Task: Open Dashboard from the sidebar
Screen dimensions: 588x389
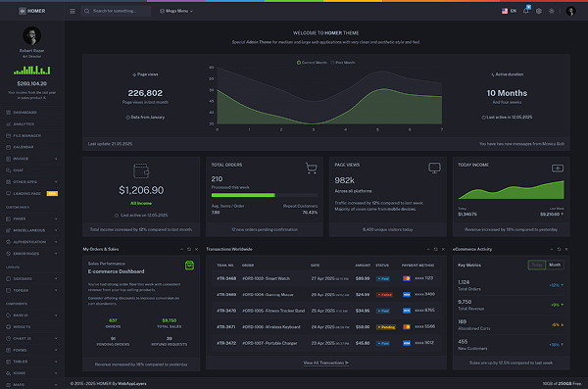Action: tap(32, 112)
